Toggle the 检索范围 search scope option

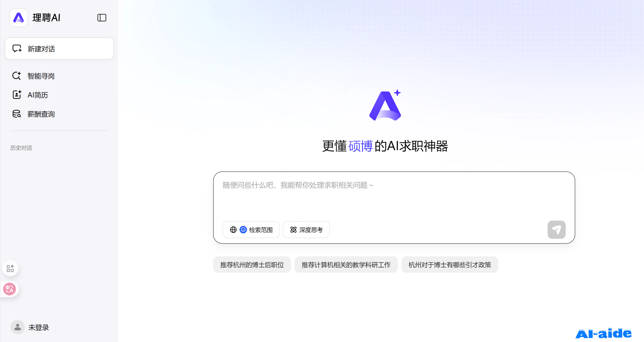251,230
